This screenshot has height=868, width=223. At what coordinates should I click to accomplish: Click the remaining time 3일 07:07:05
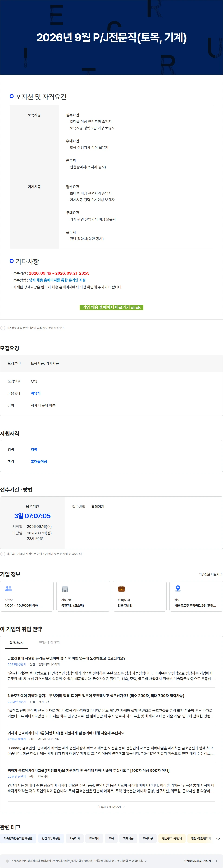32,516
